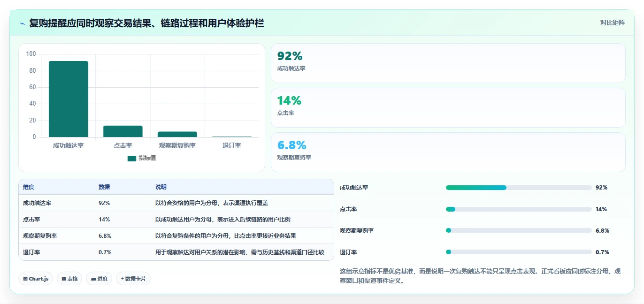The image size is (644, 304).
Task: Click the 维度 column header
Action: (29, 187)
